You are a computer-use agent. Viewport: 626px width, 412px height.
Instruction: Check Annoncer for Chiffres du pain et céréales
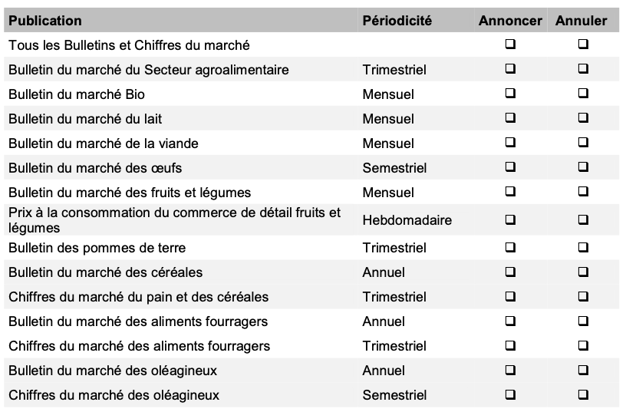coord(510,297)
